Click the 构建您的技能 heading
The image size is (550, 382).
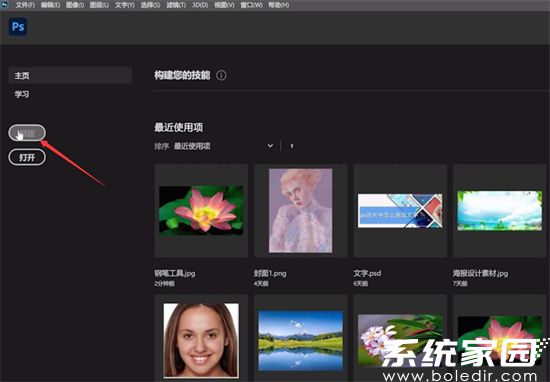click(182, 75)
